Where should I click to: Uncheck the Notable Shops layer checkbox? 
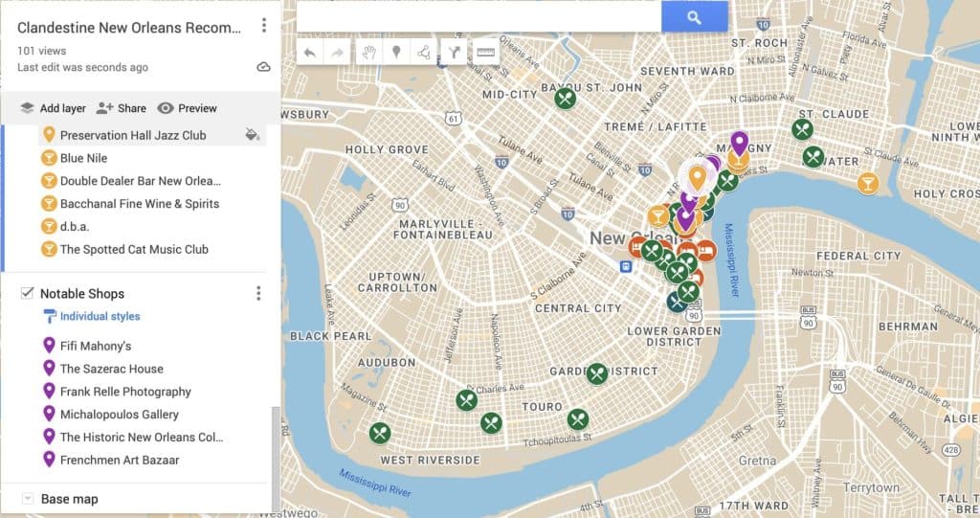point(27,293)
